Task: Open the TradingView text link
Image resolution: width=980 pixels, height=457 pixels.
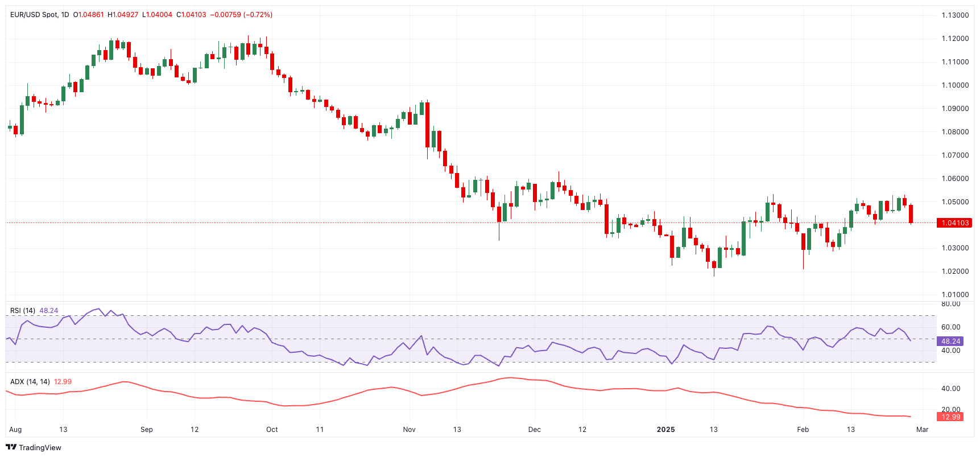Action: click(x=40, y=448)
